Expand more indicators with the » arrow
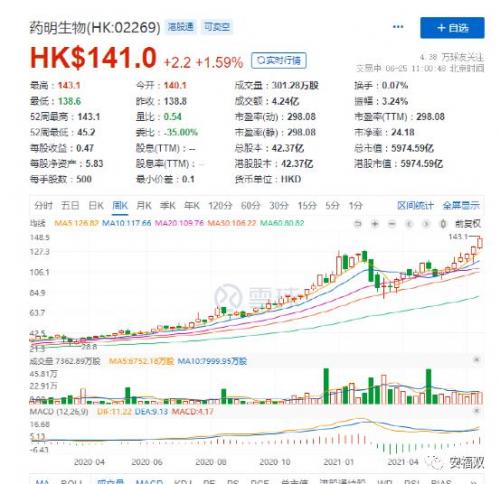The image size is (500, 484). (x=473, y=482)
